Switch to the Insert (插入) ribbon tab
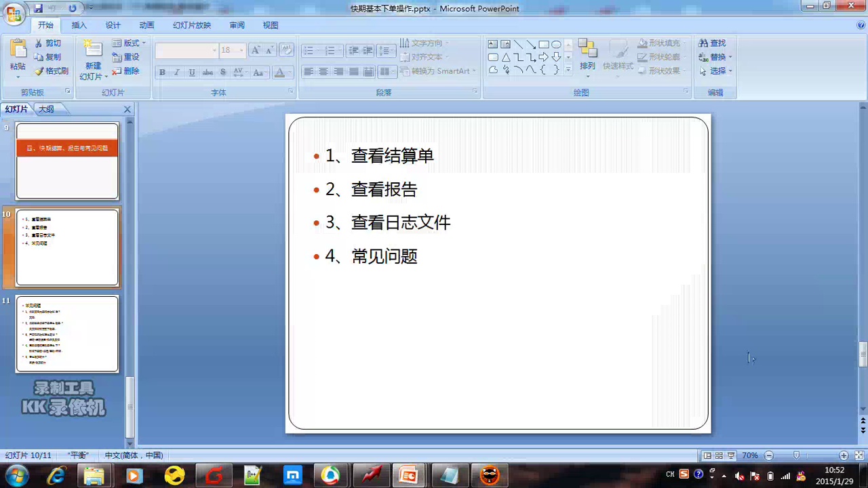 point(79,25)
